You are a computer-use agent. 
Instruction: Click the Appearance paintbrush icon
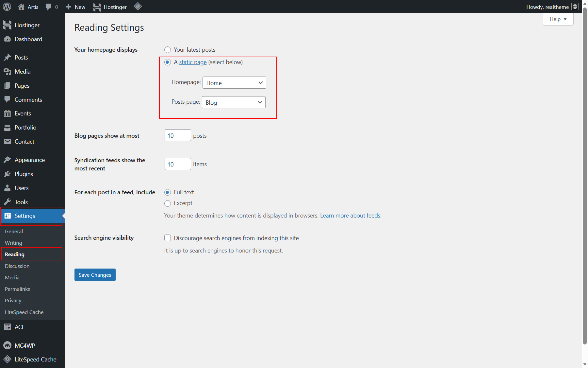click(x=7, y=160)
